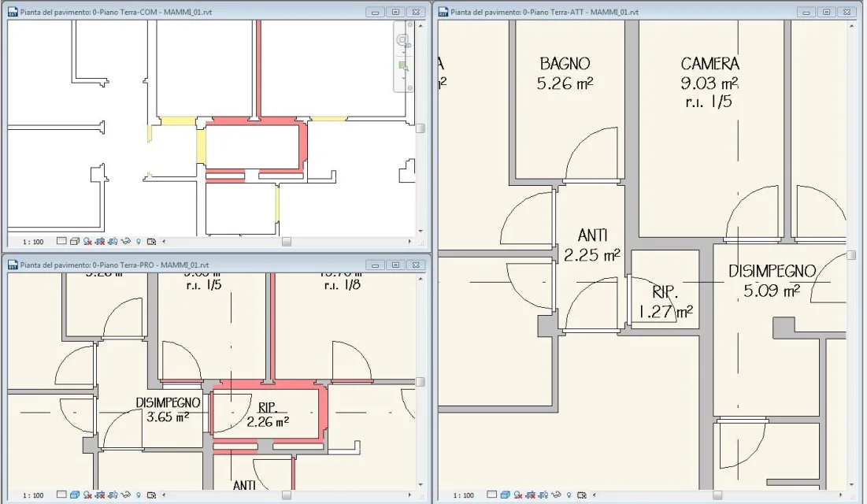Click COM view vertical scrollbar thumb

coord(421,128)
